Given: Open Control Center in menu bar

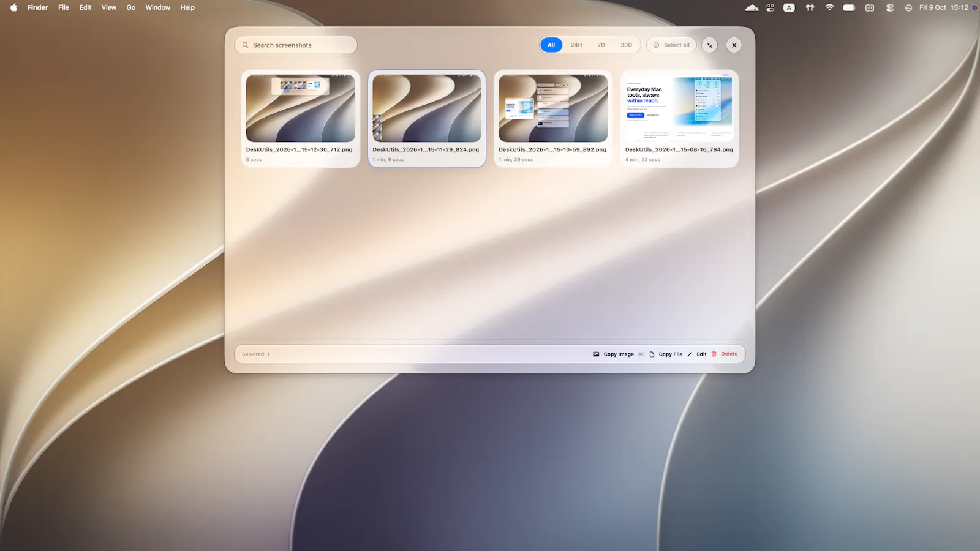Looking at the screenshot, I should click(x=889, y=7).
